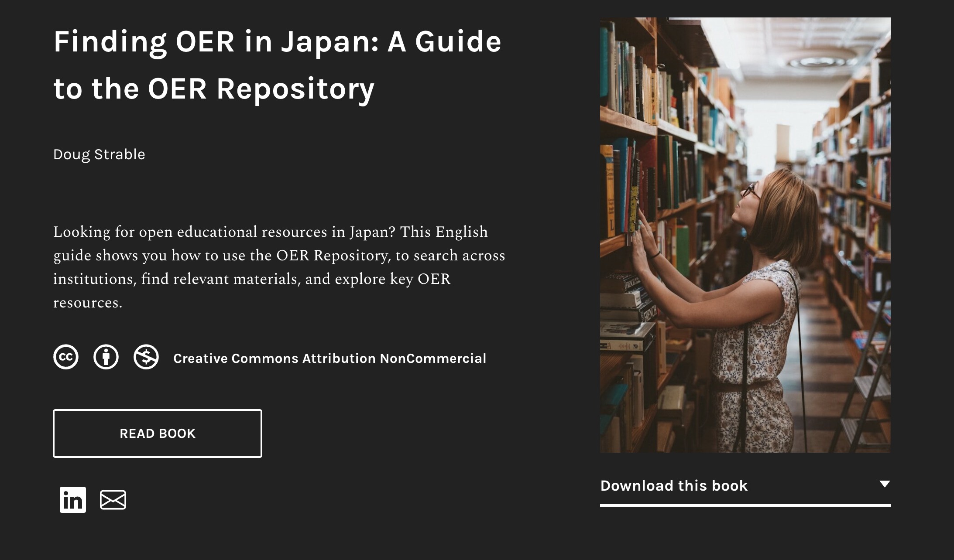
Task: Click the description line starting Looking for open
Action: (x=270, y=232)
